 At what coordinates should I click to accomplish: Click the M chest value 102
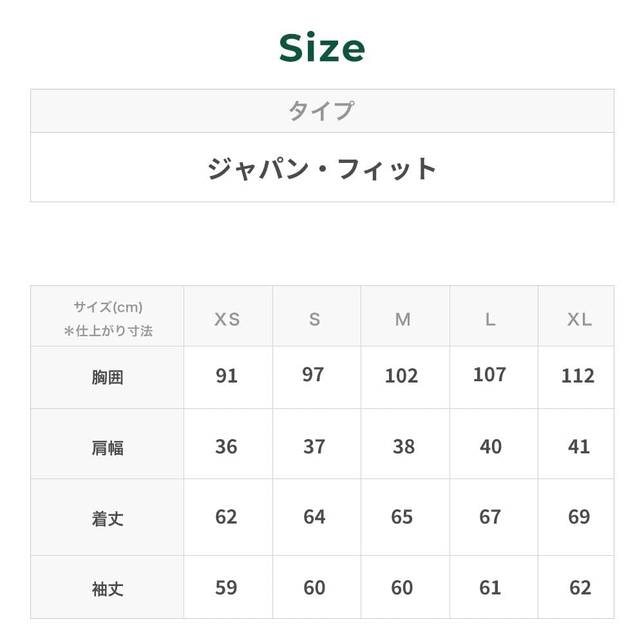(x=401, y=376)
